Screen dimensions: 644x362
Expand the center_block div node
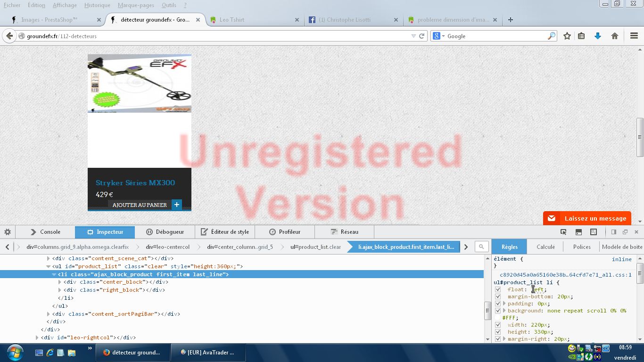pyautogui.click(x=59, y=282)
